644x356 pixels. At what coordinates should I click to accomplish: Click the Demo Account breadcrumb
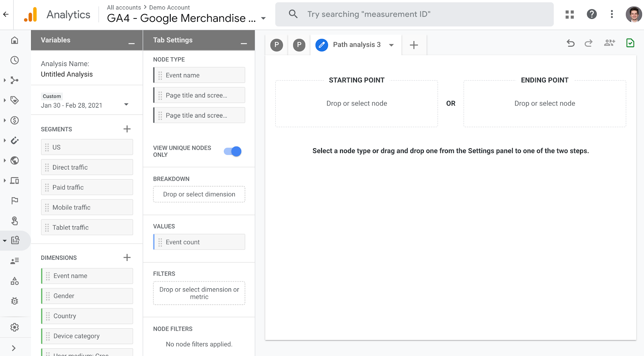[x=169, y=8]
